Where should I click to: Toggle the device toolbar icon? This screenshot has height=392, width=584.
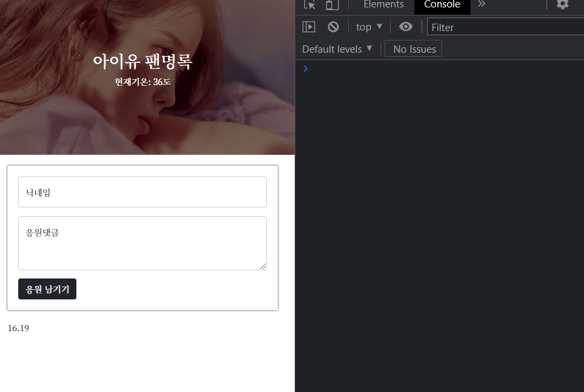tap(333, 5)
